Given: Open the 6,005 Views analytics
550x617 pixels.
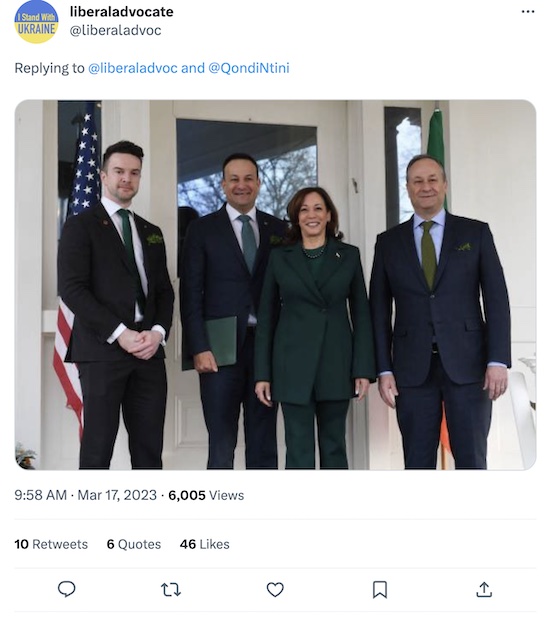Looking at the screenshot, I should tap(206, 495).
